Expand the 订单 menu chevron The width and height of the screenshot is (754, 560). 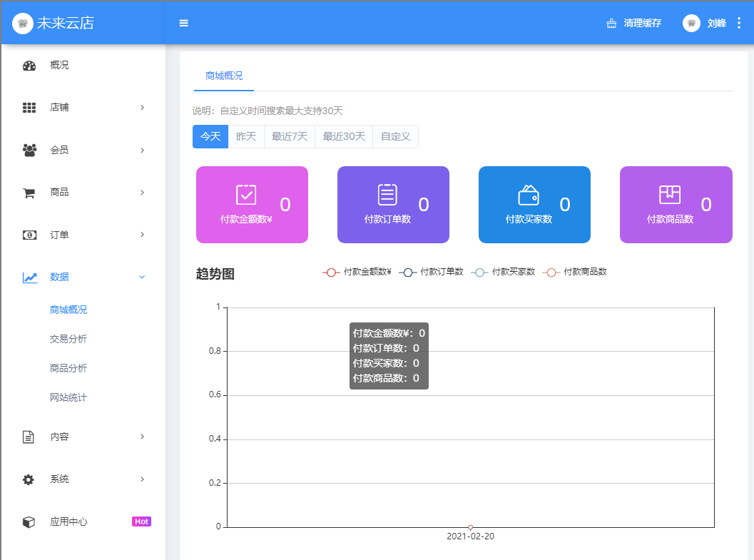pyautogui.click(x=142, y=235)
